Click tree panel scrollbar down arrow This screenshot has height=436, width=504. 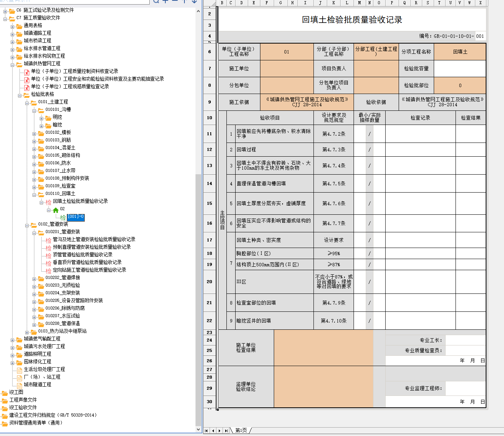click(x=198, y=429)
